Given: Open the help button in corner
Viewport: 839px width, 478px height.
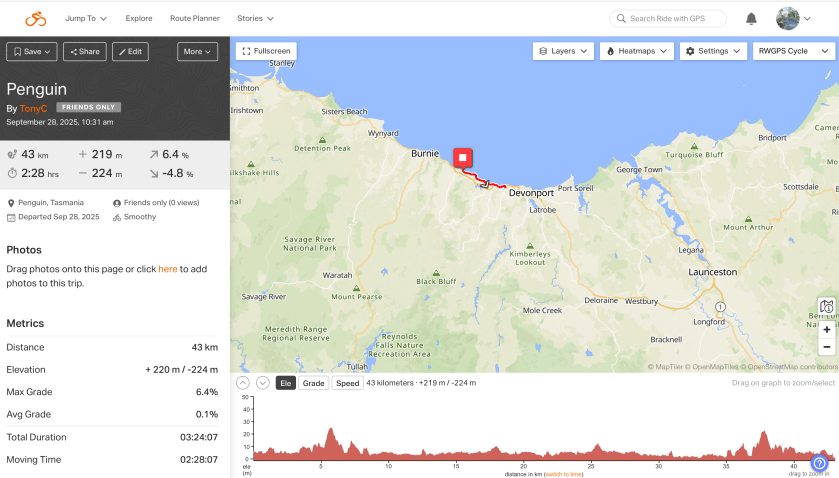Looking at the screenshot, I should tap(819, 463).
